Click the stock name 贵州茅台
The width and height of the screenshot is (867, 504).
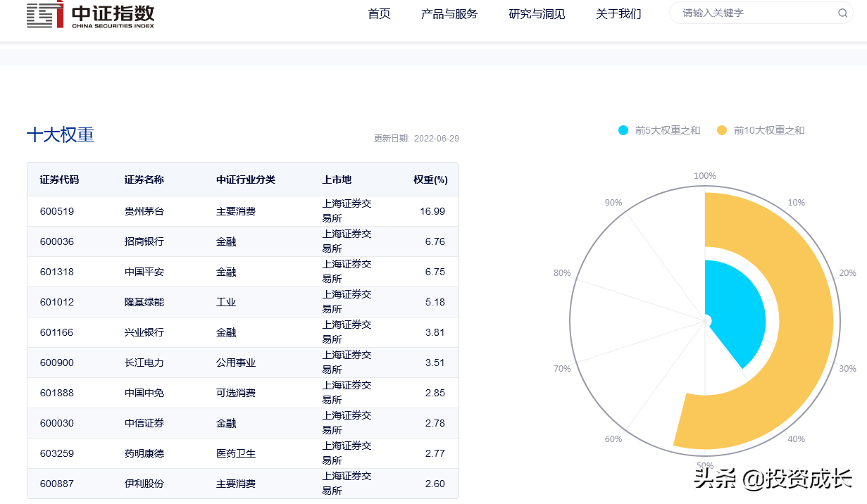pyautogui.click(x=144, y=211)
